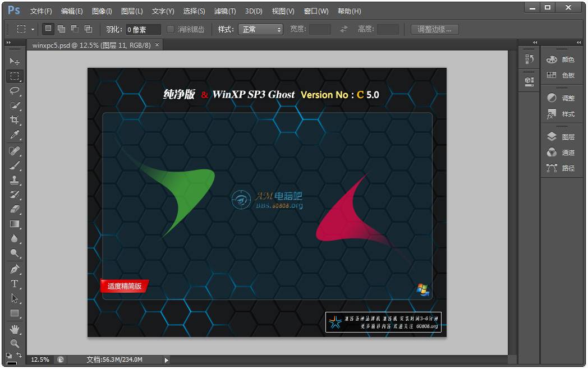Select the Horizontal Type tool
Screen dimensions: 588x369
pos(15,284)
